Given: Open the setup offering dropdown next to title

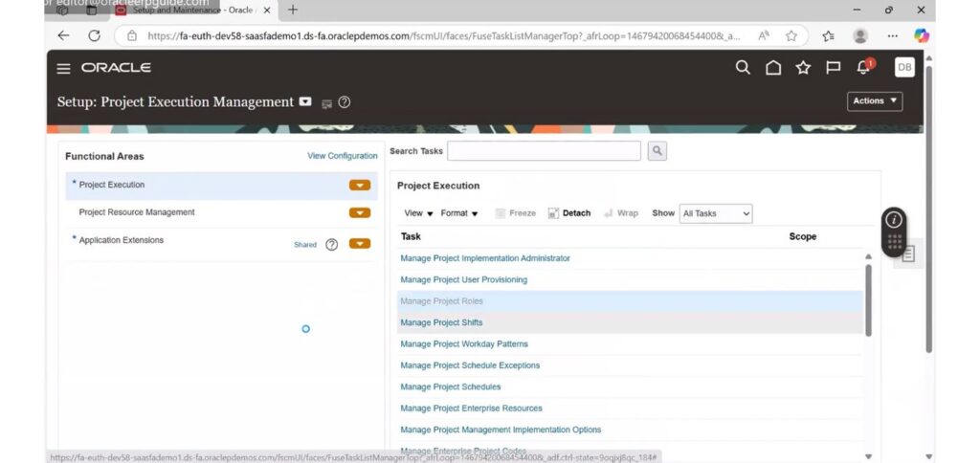Looking at the screenshot, I should coord(305,101).
